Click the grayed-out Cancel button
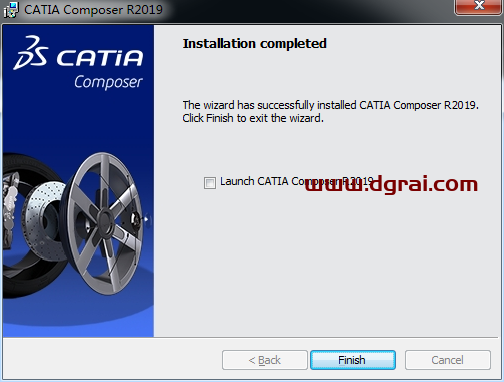504x382 pixels. 448,360
